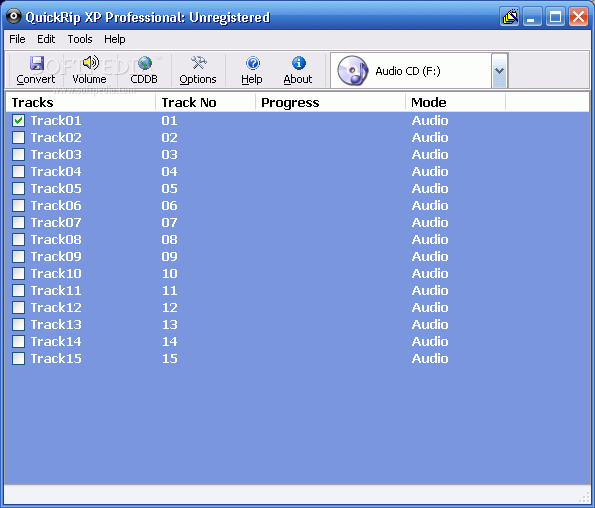595x508 pixels.
Task: Click track number 10 cell
Action: coord(169,274)
